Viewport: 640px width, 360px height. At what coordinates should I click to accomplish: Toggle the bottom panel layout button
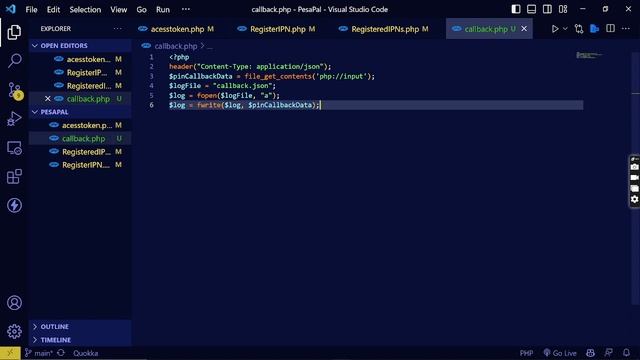531,9
